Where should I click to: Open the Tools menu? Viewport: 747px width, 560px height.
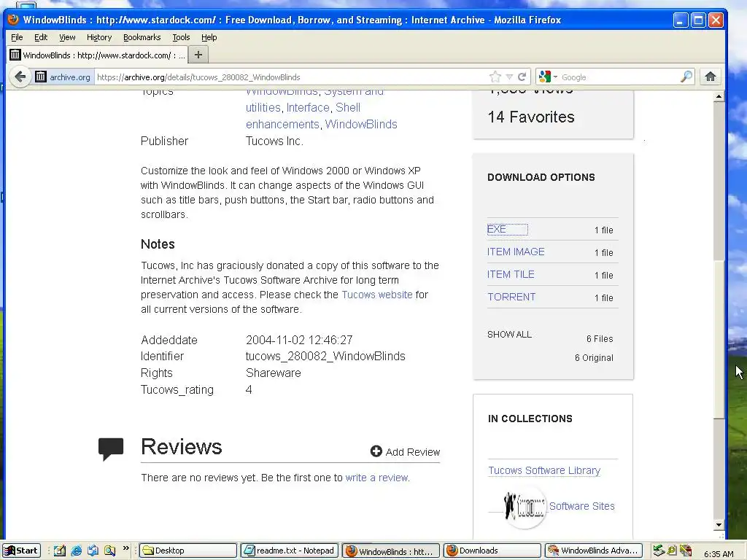[181, 37]
